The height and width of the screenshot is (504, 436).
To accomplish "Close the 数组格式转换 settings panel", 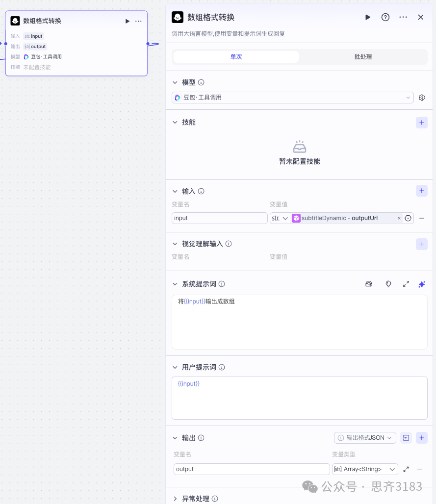I will click(421, 17).
